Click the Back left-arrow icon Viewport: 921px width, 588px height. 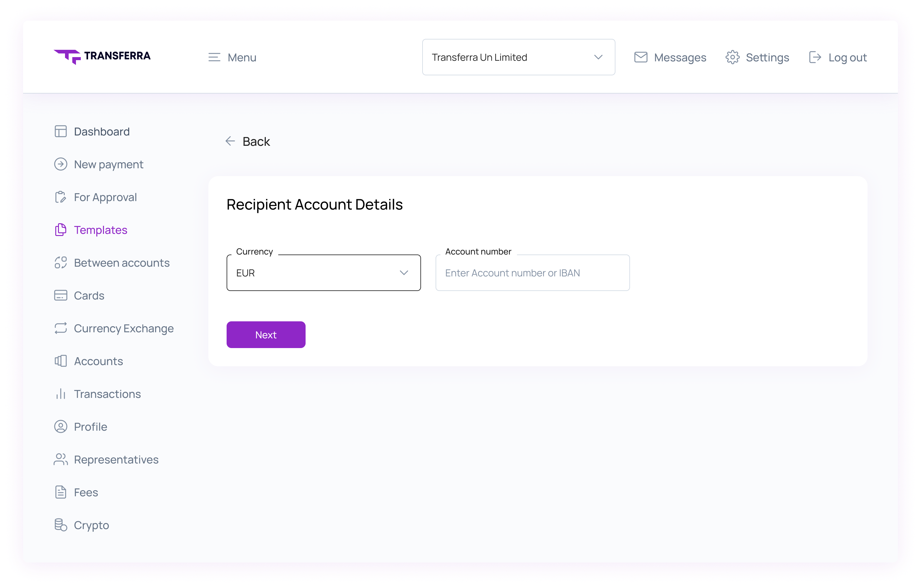pos(230,142)
